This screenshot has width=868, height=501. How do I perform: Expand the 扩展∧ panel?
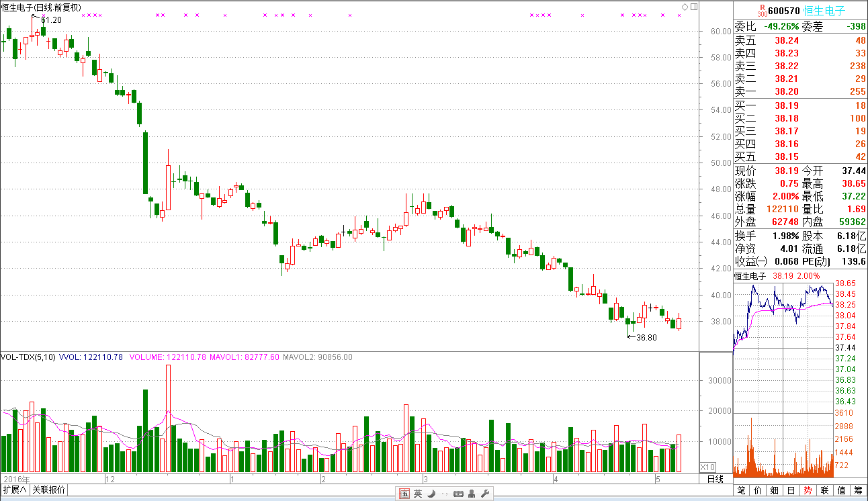(x=15, y=490)
